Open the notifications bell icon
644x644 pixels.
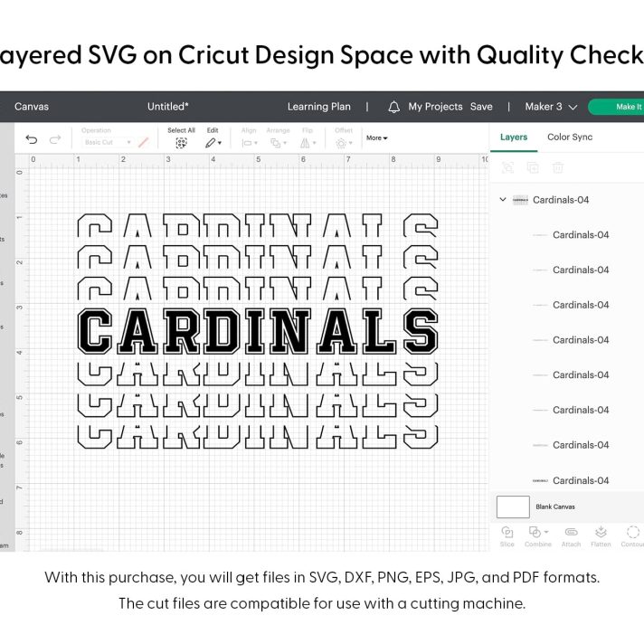(393, 107)
